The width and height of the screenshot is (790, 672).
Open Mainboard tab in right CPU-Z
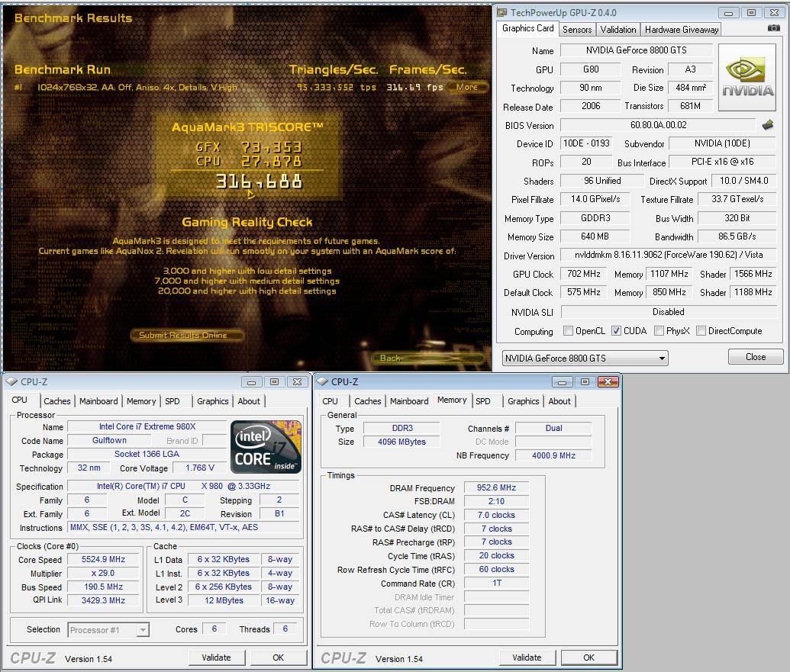coord(409,401)
